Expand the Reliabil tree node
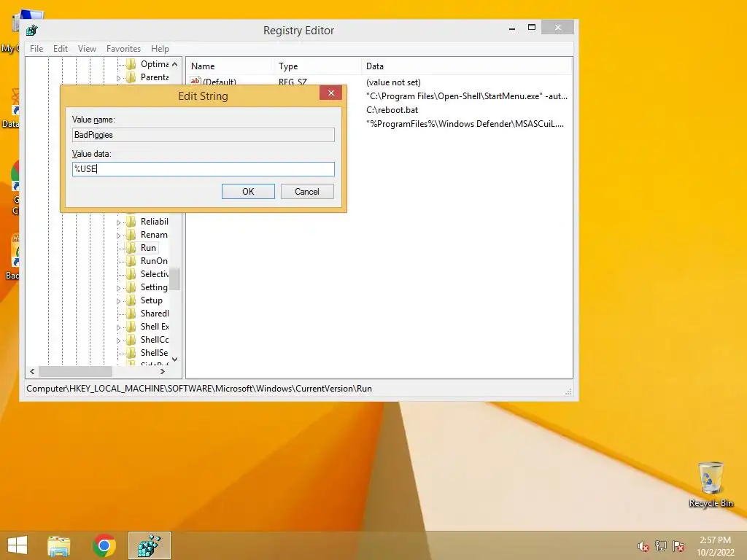The width and height of the screenshot is (747, 560). point(119,222)
